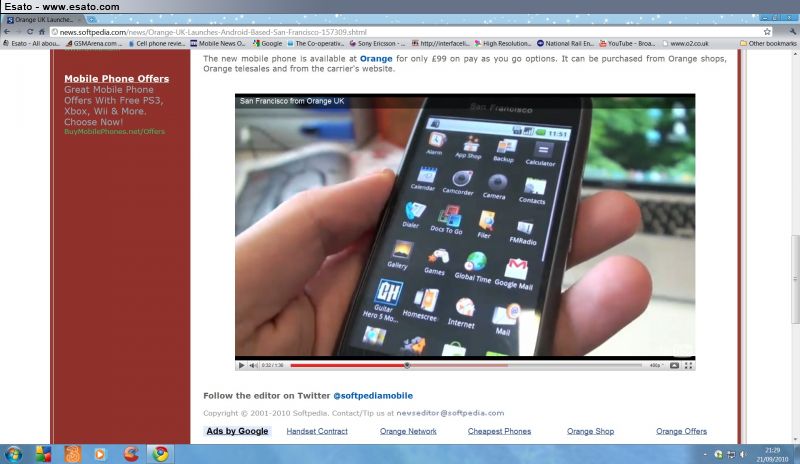The height and width of the screenshot is (464, 800).
Task: Open the Handset Contract ad link
Action: (317, 431)
